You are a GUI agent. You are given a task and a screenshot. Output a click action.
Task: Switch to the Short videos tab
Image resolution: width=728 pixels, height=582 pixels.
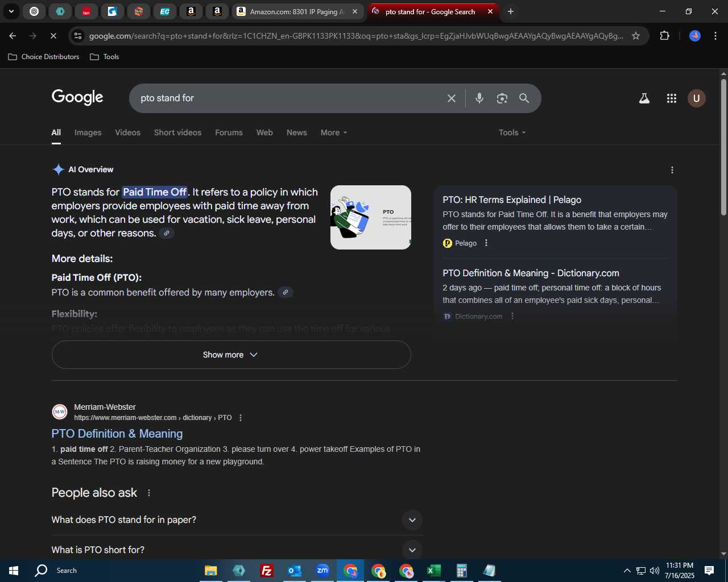177,132
